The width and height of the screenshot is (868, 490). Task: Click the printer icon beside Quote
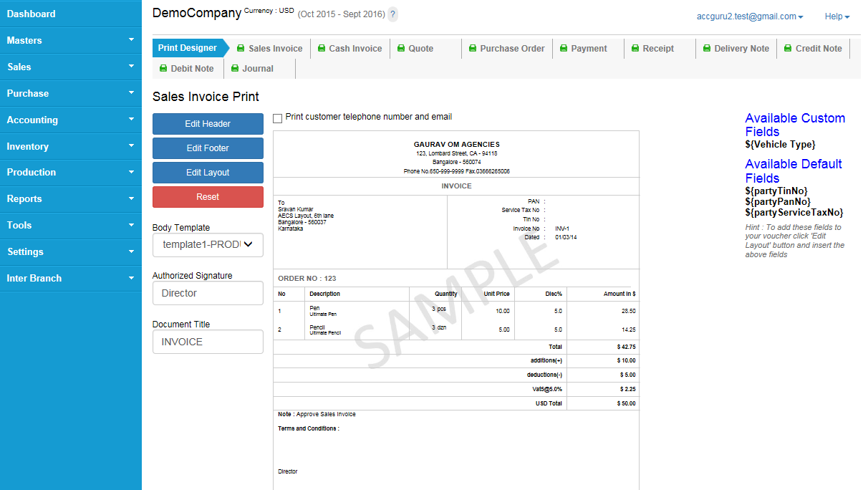[401, 49]
